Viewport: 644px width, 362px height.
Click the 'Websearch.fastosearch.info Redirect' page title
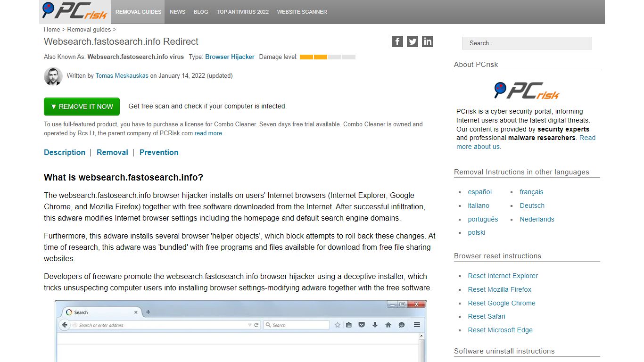[x=121, y=41]
